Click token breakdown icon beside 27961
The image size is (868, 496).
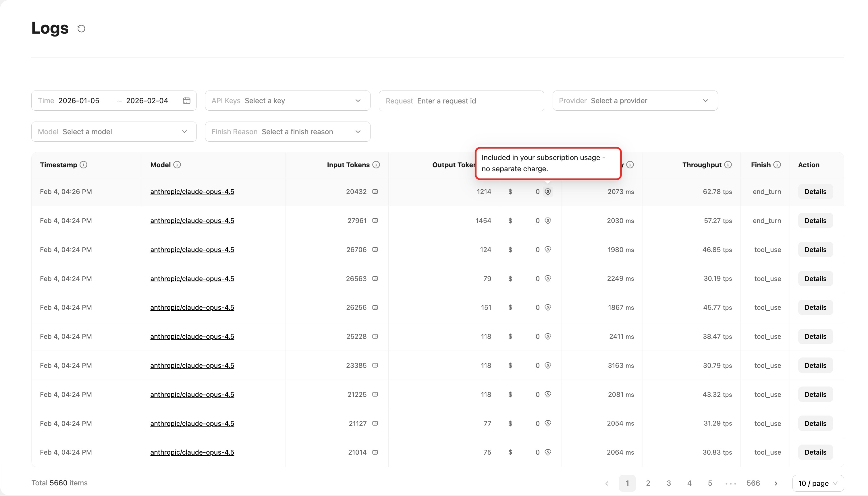tap(375, 221)
